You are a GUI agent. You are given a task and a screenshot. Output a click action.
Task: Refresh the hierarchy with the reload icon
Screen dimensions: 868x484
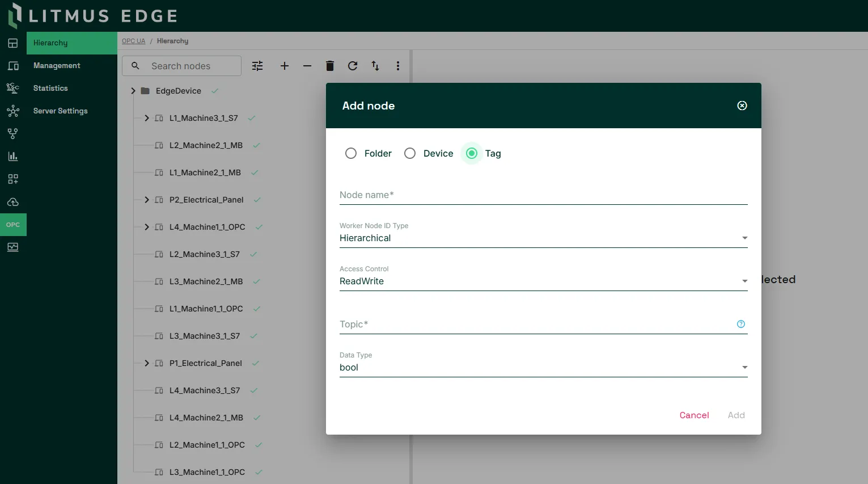[x=353, y=66]
